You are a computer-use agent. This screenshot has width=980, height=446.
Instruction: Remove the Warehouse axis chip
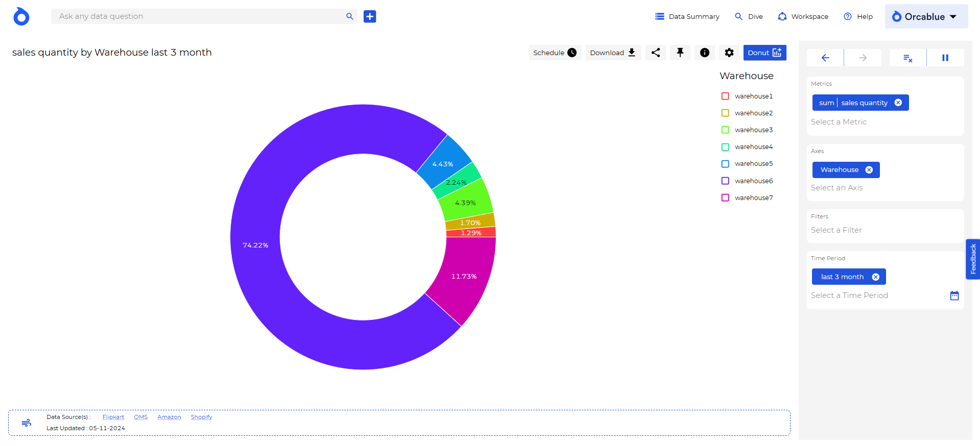click(x=869, y=170)
